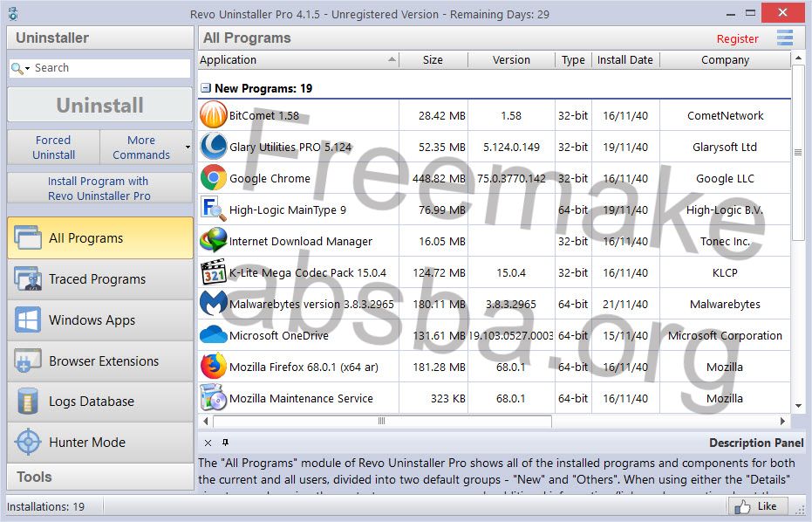Click the horizontal scrollbar right arrow

[x=783, y=421]
